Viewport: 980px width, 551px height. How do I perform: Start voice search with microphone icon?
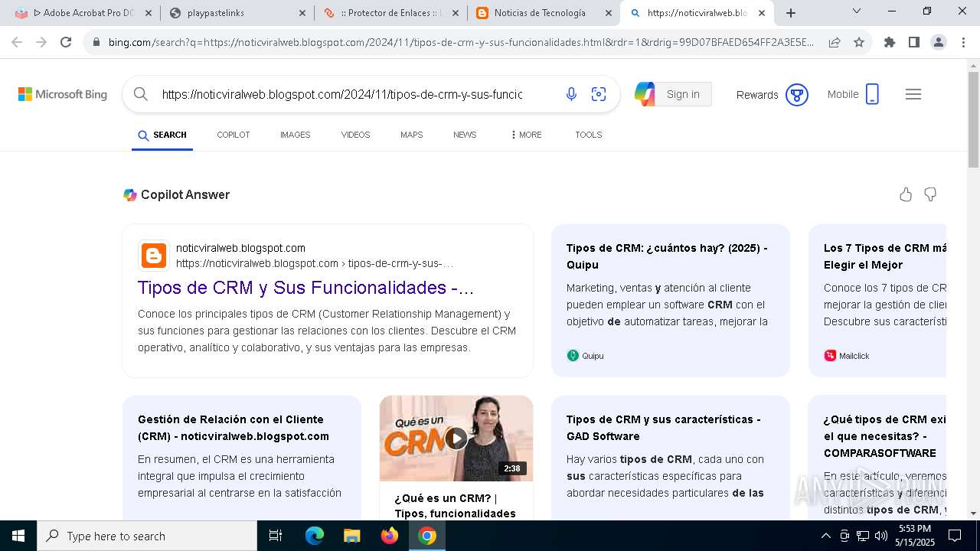[x=571, y=94]
